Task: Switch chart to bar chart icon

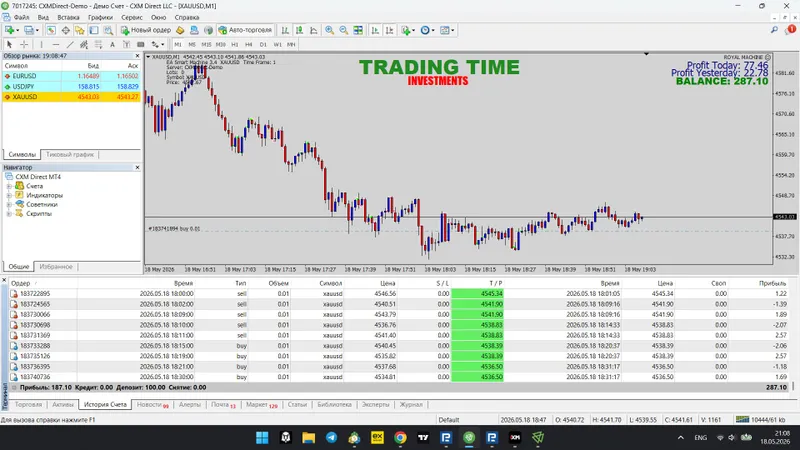Action: (x=285, y=31)
